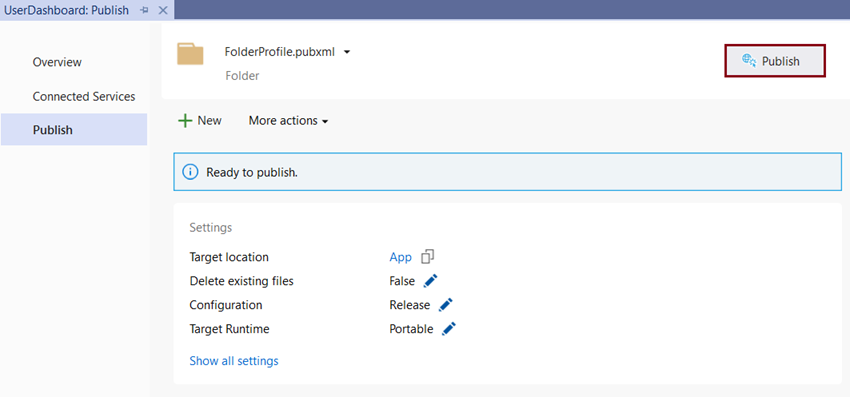The height and width of the screenshot is (397, 850).
Task: Edit the Delete existing files setting
Action: (x=430, y=281)
